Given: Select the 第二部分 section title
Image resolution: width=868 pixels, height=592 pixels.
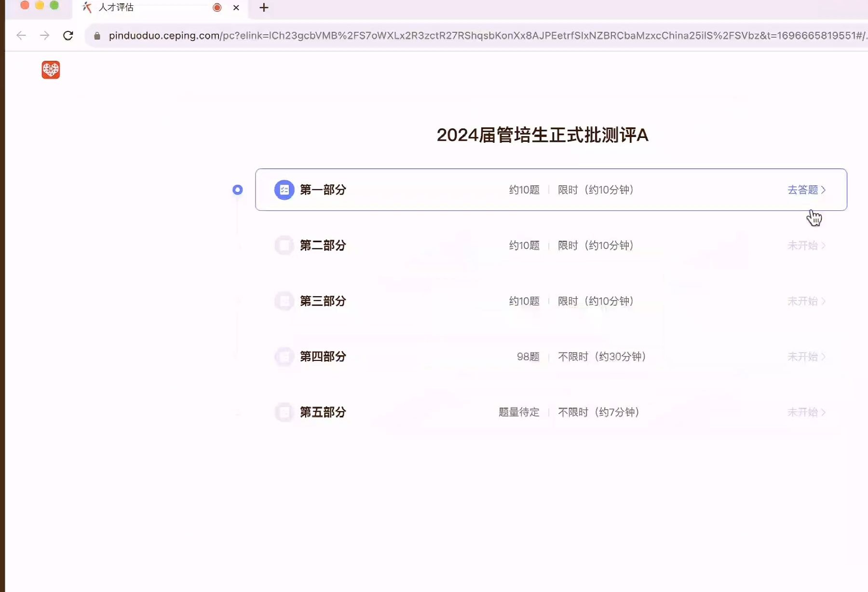Looking at the screenshot, I should [x=323, y=246].
